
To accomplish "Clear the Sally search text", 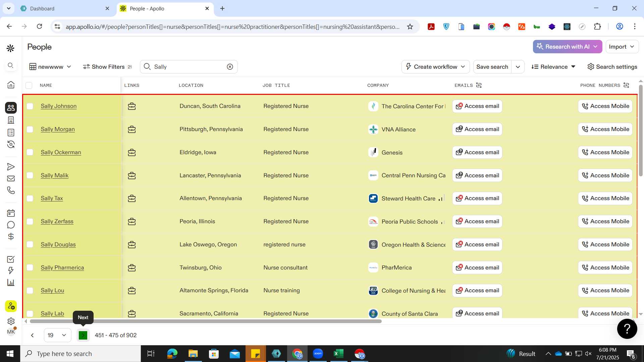I will pyautogui.click(x=230, y=67).
